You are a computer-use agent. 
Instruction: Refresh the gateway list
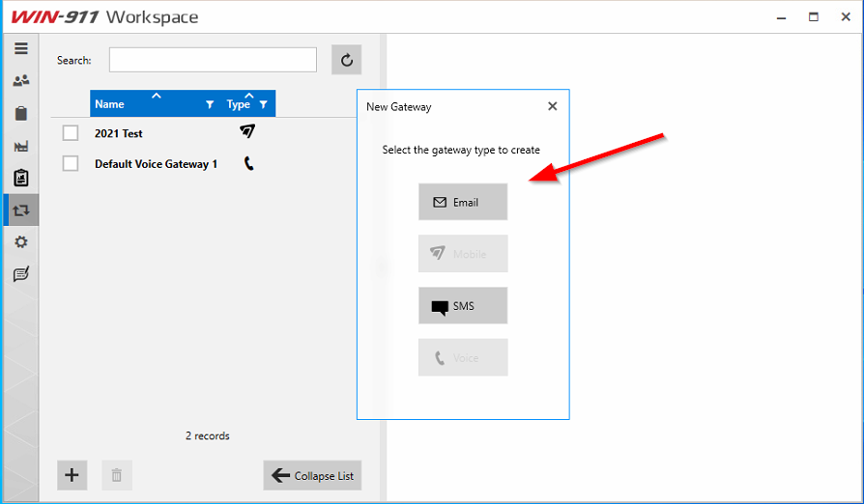[x=346, y=60]
